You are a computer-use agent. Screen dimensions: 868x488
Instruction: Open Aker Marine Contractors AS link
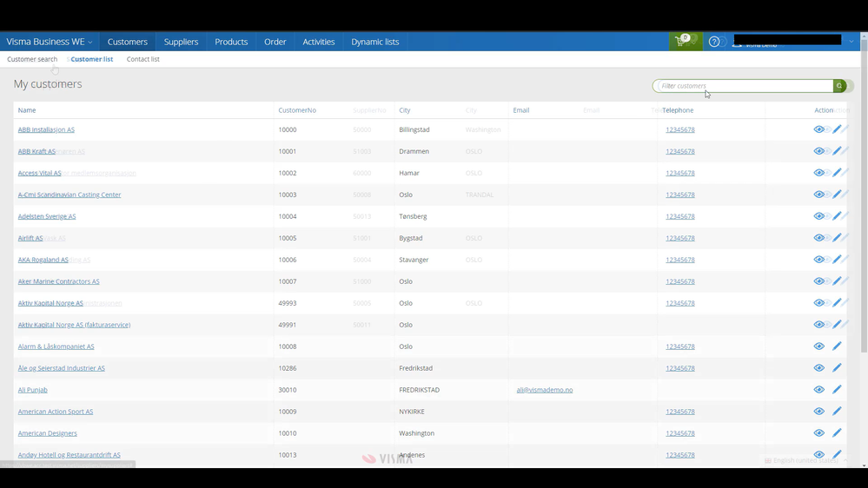[59, 281]
